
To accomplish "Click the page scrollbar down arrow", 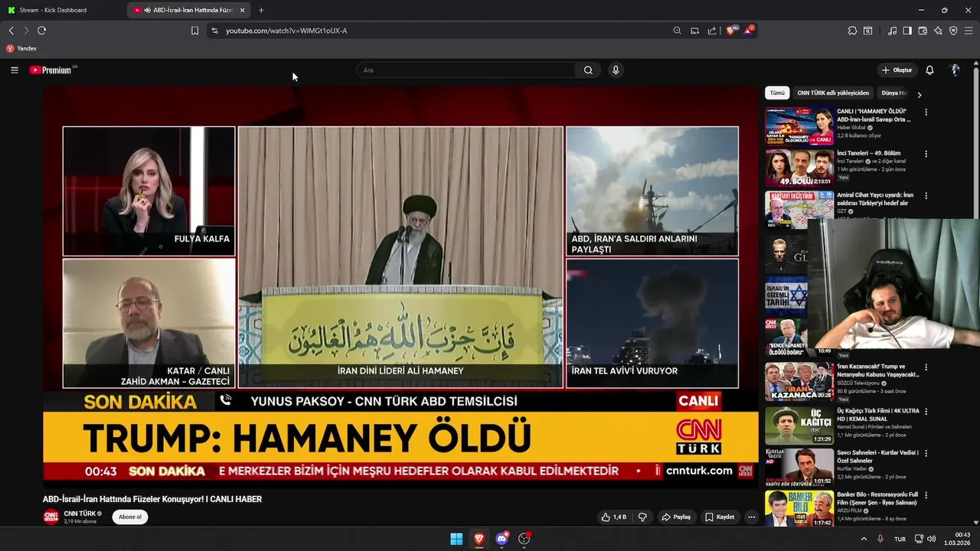I will click(976, 523).
